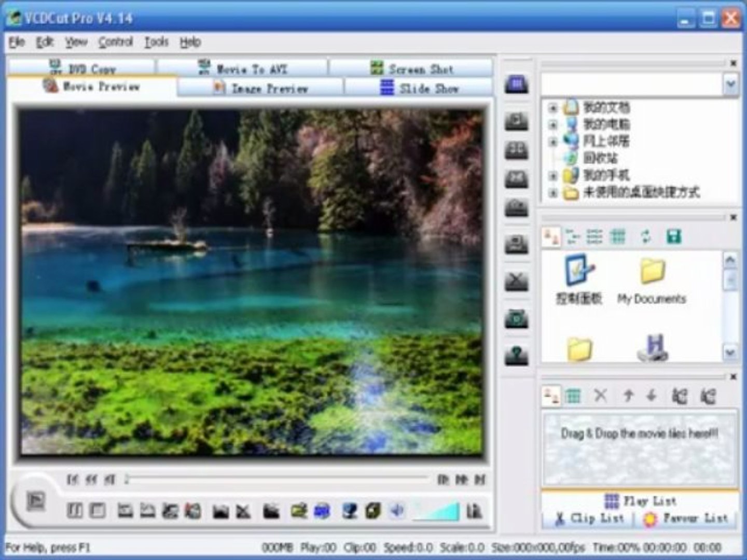The height and width of the screenshot is (560, 747).
Task: Expand the 未使用的桌面快捷方式 tree node
Action: click(x=553, y=193)
